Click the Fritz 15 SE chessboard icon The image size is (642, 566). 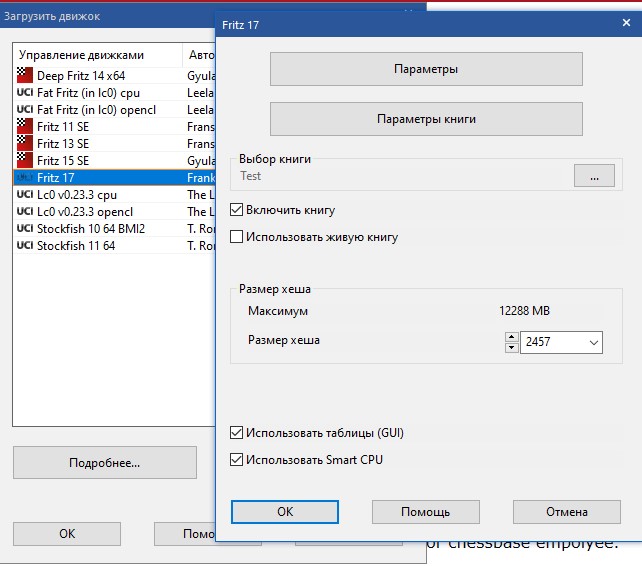pos(25,160)
